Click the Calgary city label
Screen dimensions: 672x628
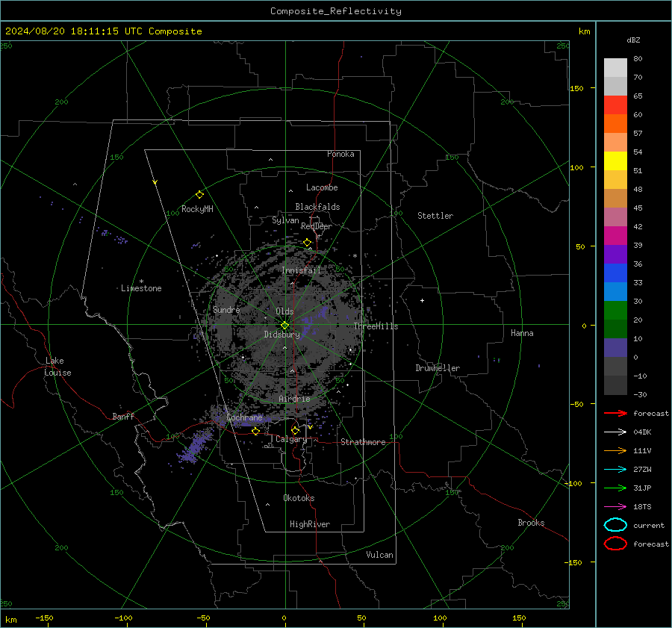pyautogui.click(x=291, y=439)
